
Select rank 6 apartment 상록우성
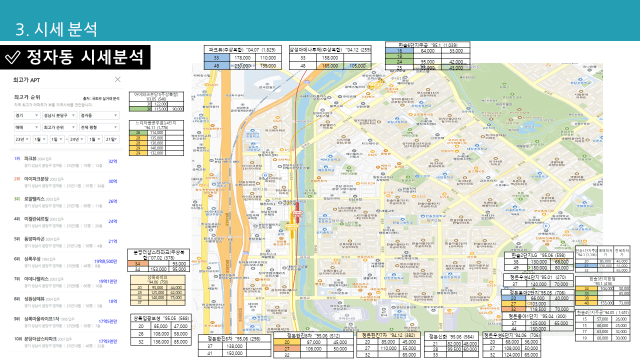pyautogui.click(x=65, y=262)
